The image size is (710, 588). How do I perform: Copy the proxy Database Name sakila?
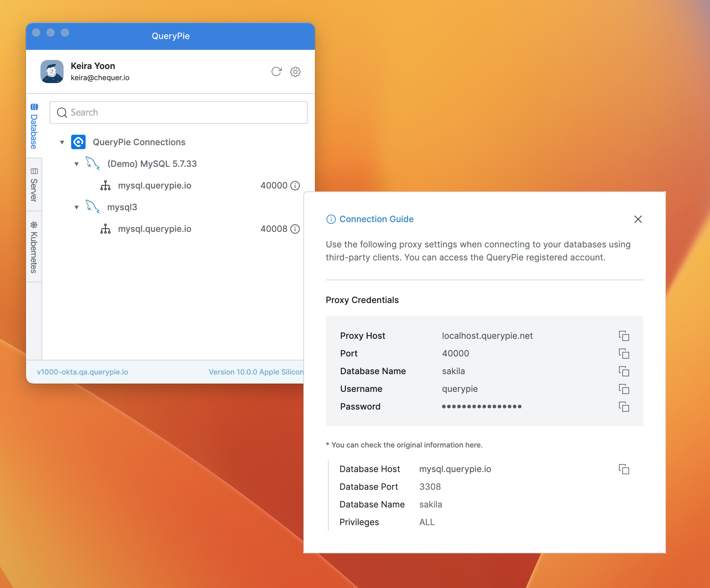pos(624,371)
